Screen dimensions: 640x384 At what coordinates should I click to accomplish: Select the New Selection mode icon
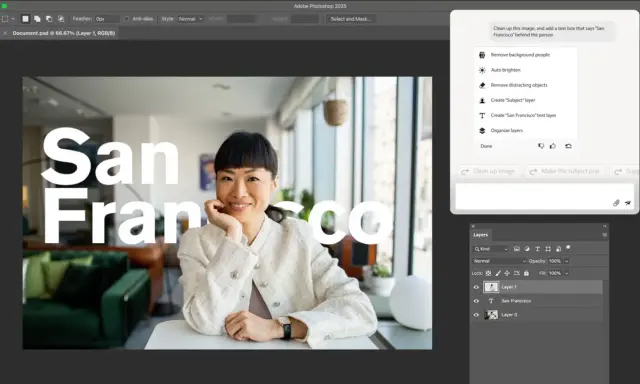pyautogui.click(x=25, y=19)
